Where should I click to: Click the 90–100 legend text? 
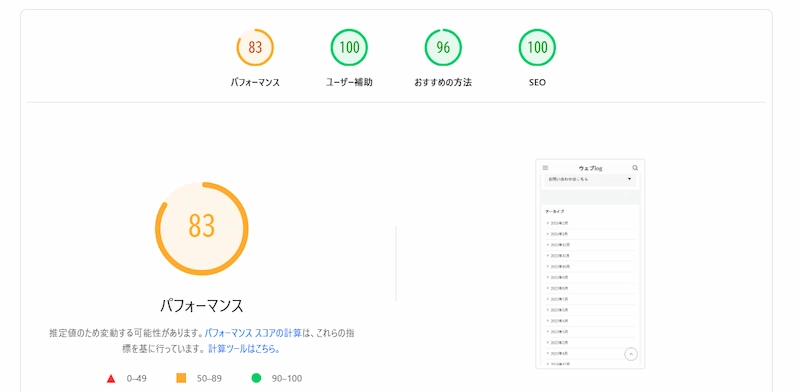point(287,378)
